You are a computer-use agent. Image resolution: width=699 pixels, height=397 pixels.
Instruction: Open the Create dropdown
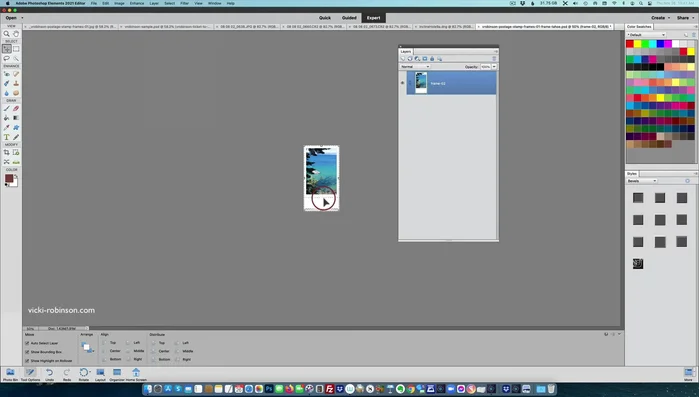(x=660, y=18)
